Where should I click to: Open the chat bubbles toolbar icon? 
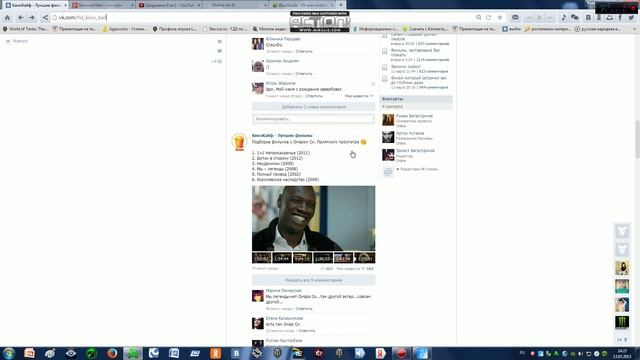pyautogui.click(x=575, y=18)
